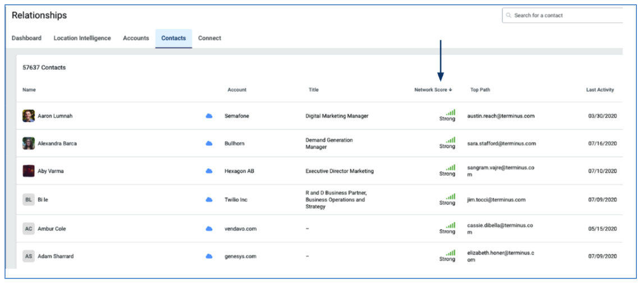Click the BL initials avatar
Screen dimensions: 644x284
(28, 200)
